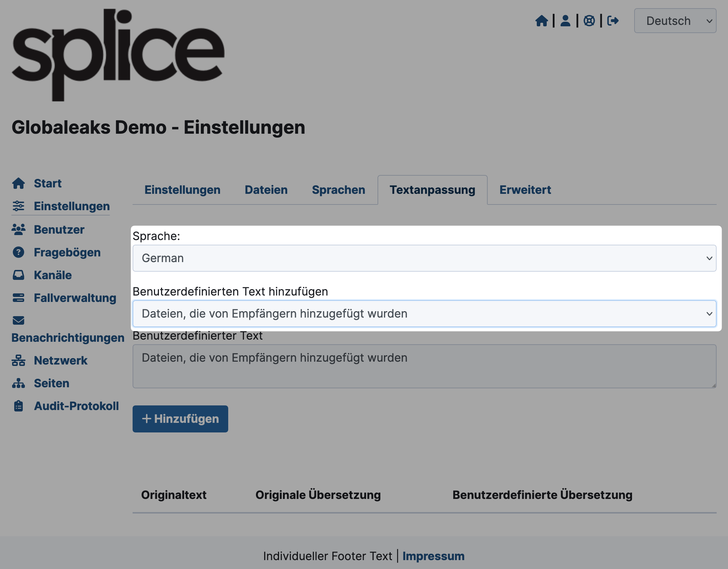Screen dimensions: 728x569
Task: Open Fragebögen in the sidebar
Action: tap(67, 252)
